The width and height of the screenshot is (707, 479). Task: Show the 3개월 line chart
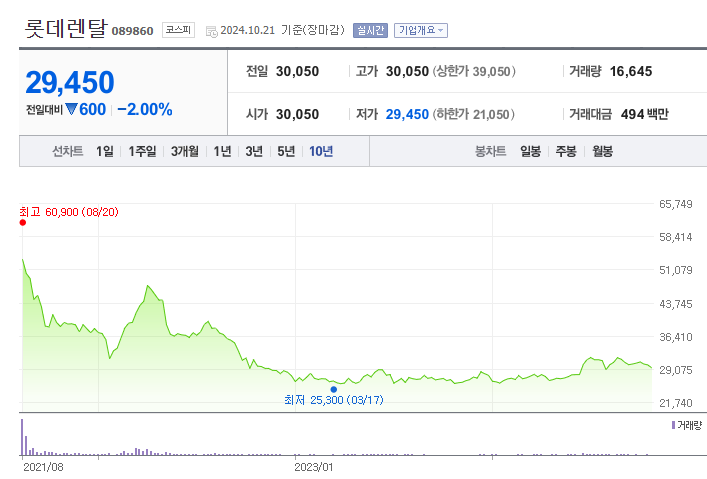point(184,151)
